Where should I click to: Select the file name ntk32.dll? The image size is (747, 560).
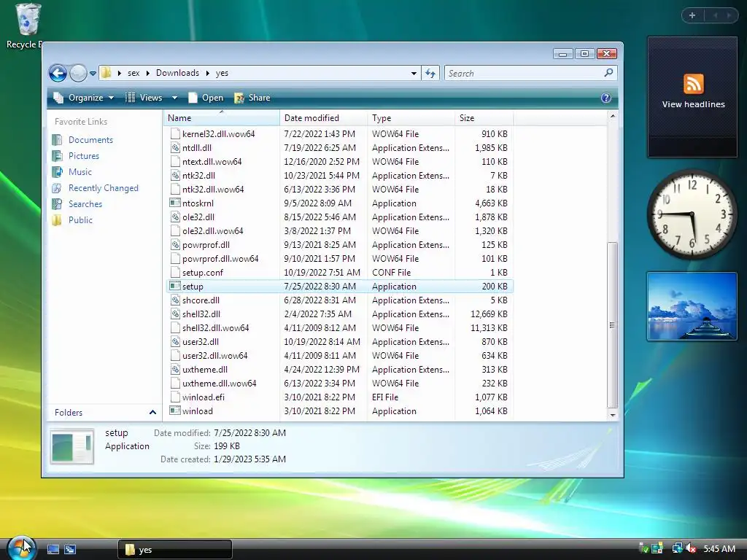pyautogui.click(x=198, y=176)
